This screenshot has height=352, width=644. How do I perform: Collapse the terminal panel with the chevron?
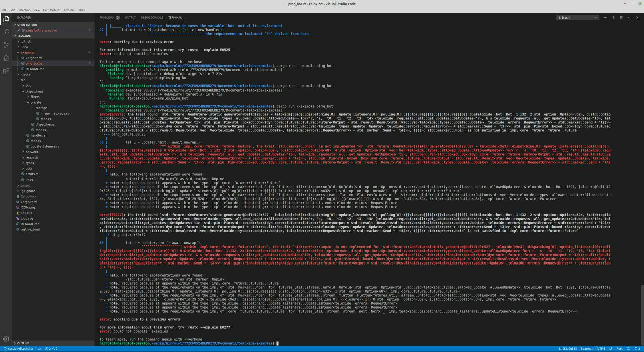[x=629, y=17]
